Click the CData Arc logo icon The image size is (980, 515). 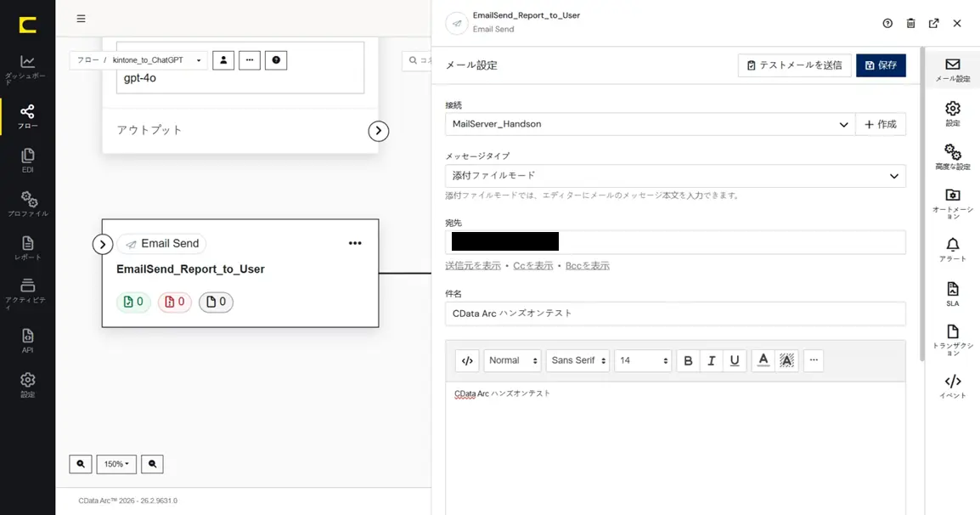[27, 25]
